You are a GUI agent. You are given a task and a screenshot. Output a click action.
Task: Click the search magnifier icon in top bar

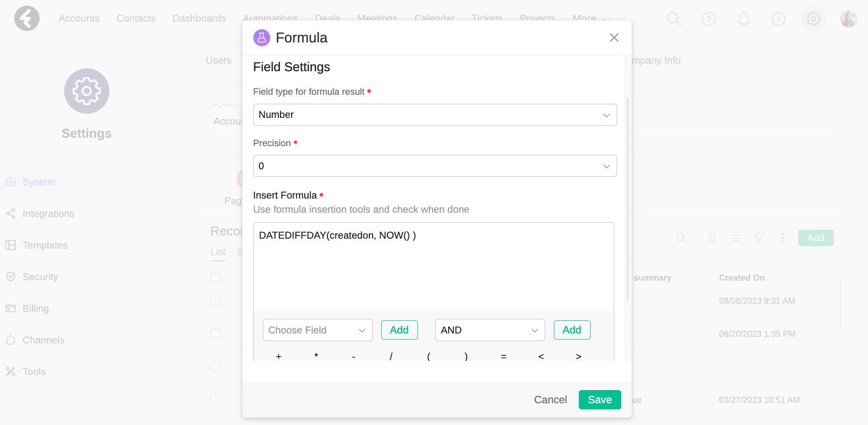(x=674, y=19)
